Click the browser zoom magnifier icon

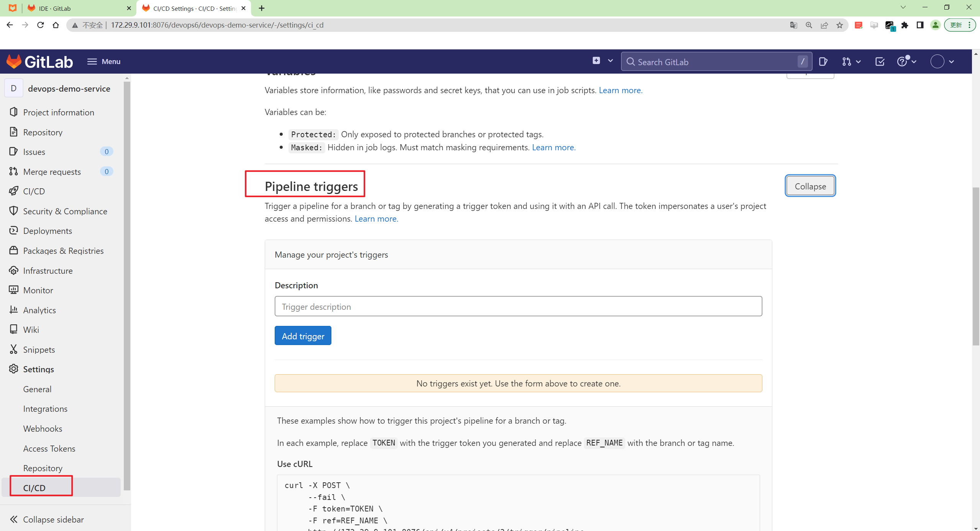[809, 25]
